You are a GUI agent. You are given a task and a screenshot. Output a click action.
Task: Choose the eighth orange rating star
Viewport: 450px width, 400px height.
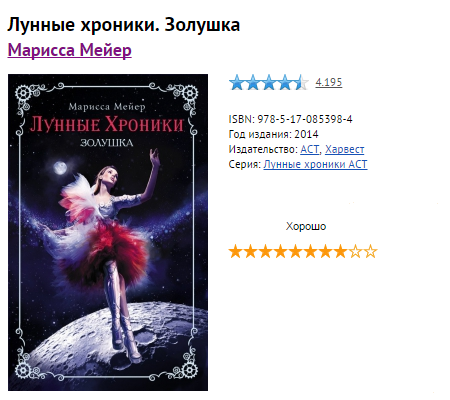(x=340, y=251)
